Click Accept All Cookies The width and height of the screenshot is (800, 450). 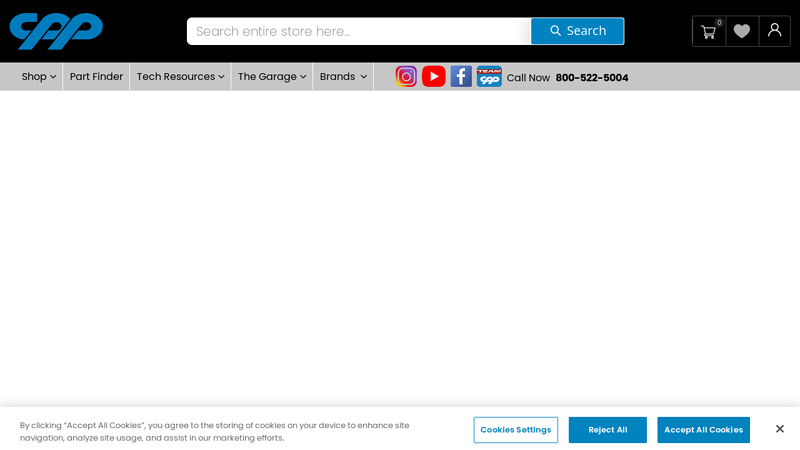point(703,430)
